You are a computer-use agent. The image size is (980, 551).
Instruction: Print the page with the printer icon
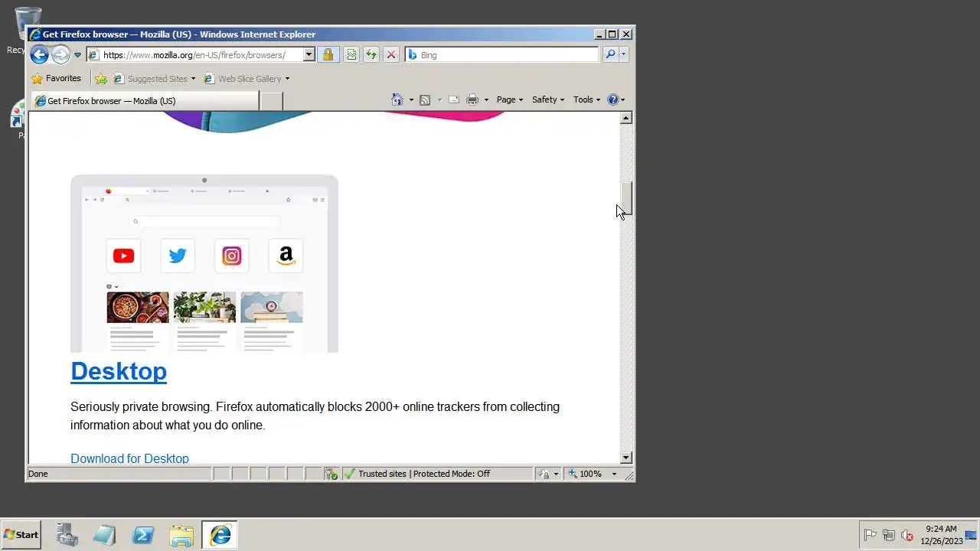472,99
